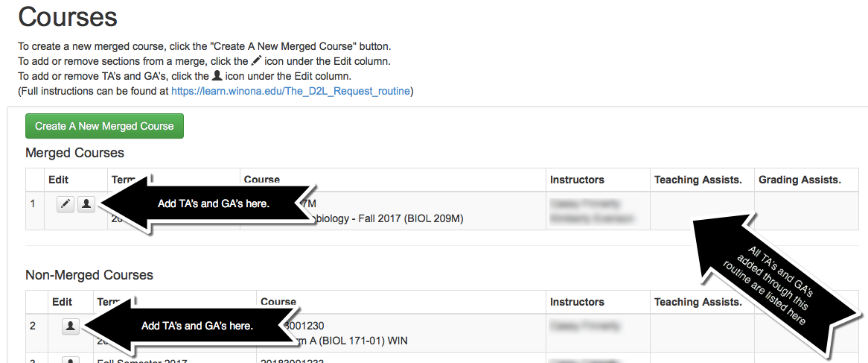Viewport: 868px width, 363px height.
Task: Select the BIOL 171-01 WIN course entry
Action: click(x=350, y=341)
